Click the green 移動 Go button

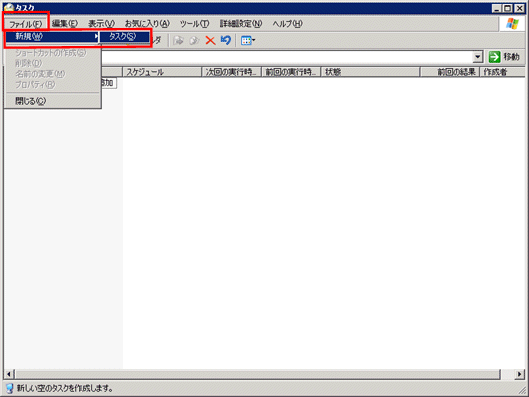tap(505, 57)
